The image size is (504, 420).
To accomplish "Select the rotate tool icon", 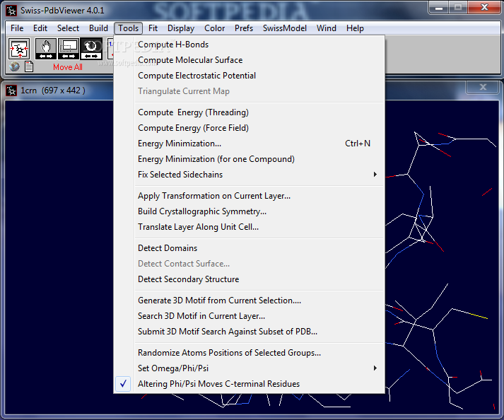I will coord(91,49).
